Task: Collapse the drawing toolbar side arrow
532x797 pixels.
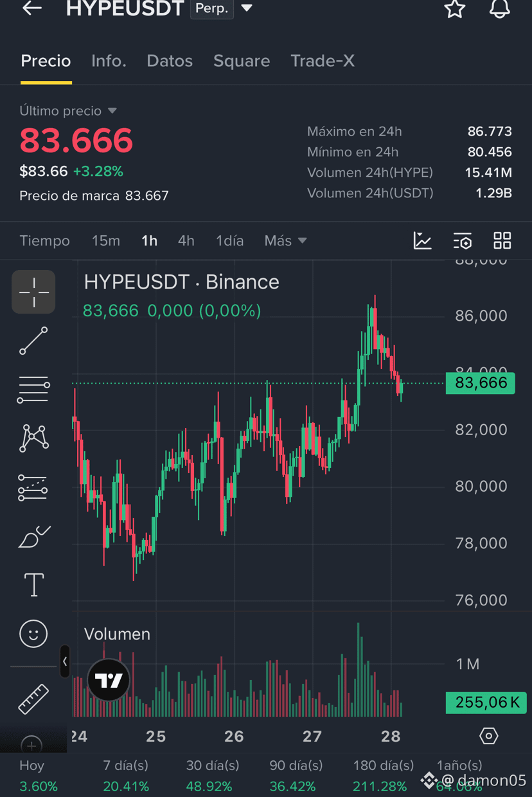Action: coord(65,661)
